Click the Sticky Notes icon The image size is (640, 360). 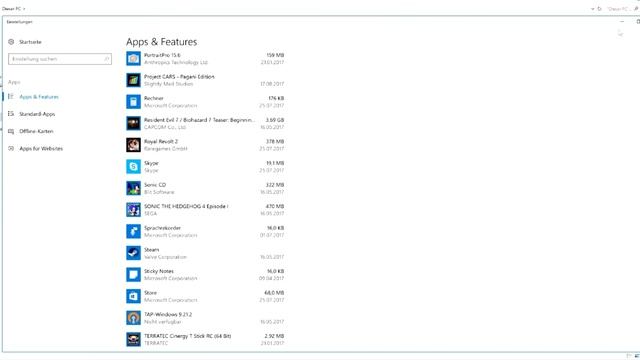coord(133,275)
